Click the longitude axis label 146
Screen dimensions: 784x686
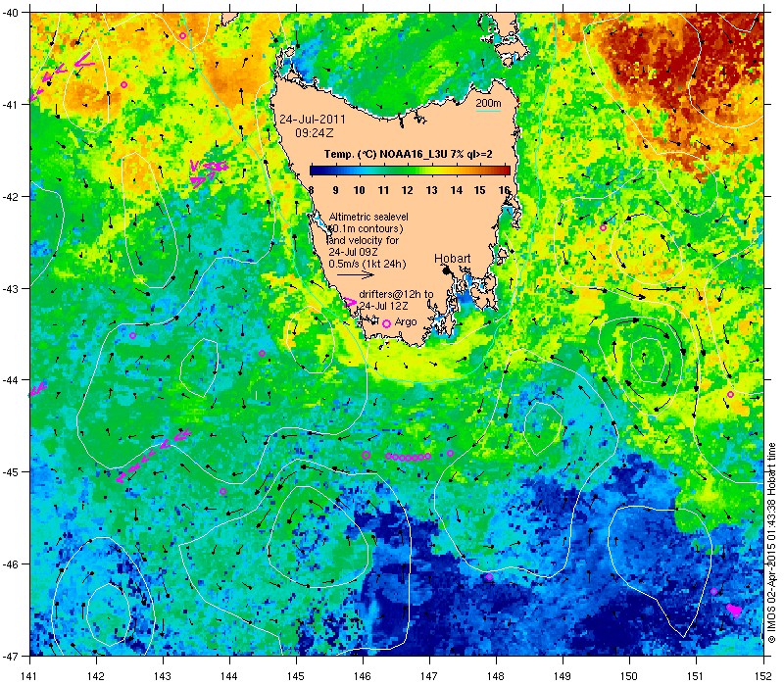pos(363,676)
